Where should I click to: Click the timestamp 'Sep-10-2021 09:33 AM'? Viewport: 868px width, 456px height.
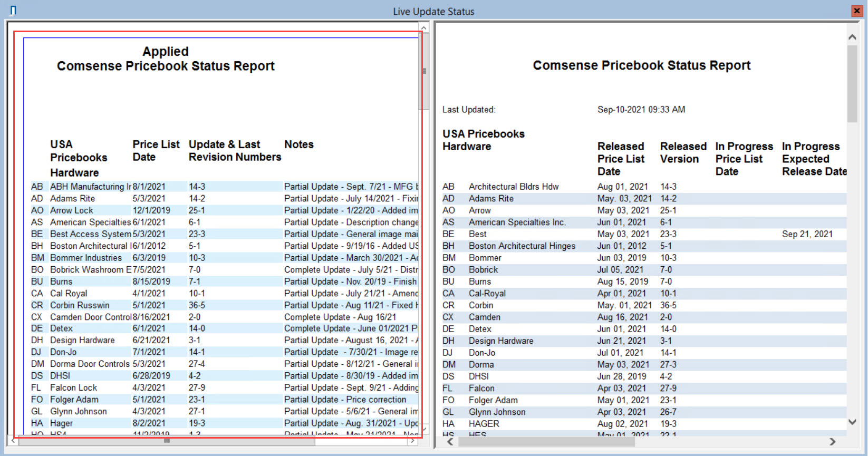point(641,110)
